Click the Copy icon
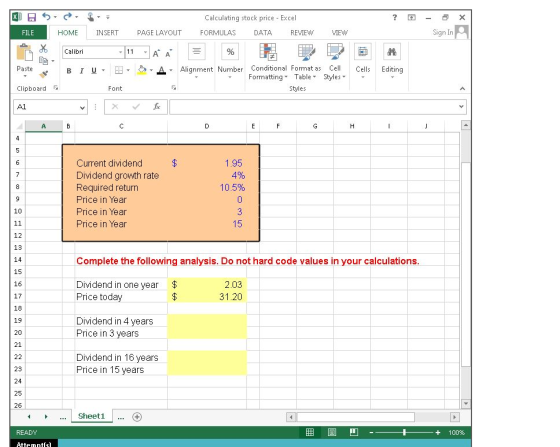 pyautogui.click(x=43, y=61)
